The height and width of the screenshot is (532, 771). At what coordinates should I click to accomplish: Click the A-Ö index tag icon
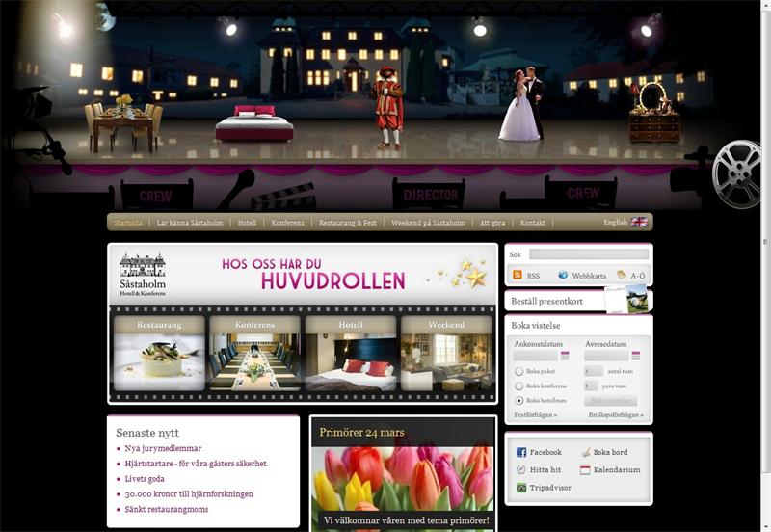pyautogui.click(x=622, y=276)
